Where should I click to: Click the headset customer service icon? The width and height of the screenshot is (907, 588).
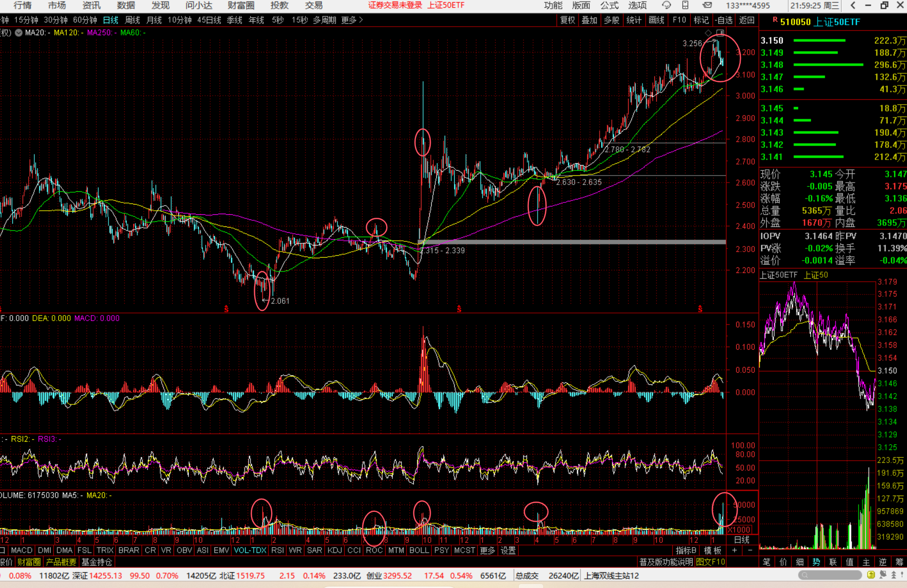pyautogui.click(x=666, y=6)
